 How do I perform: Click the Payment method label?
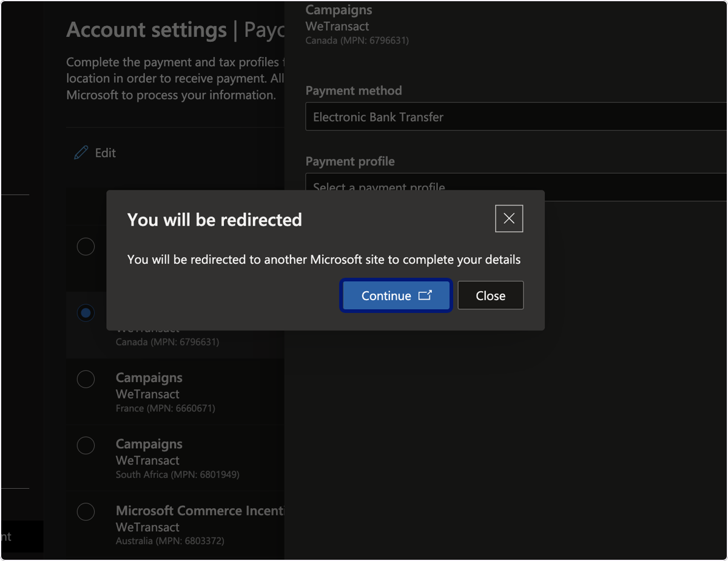(x=354, y=90)
